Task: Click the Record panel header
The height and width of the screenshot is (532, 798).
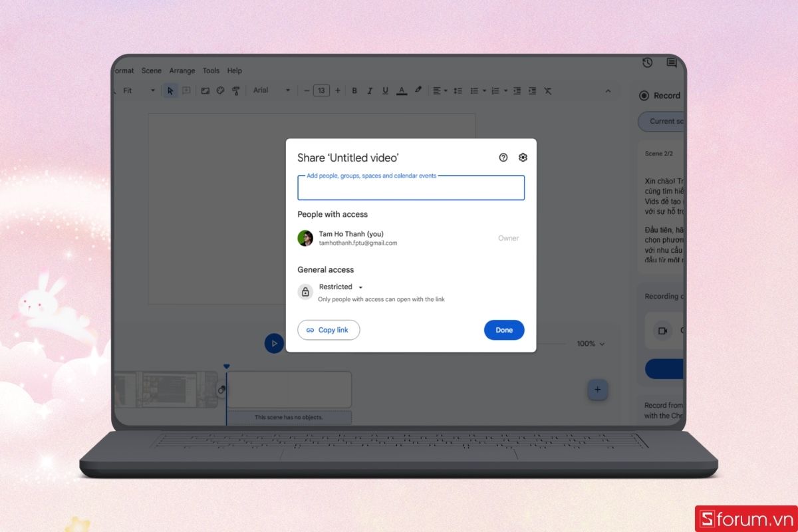Action: (660, 95)
